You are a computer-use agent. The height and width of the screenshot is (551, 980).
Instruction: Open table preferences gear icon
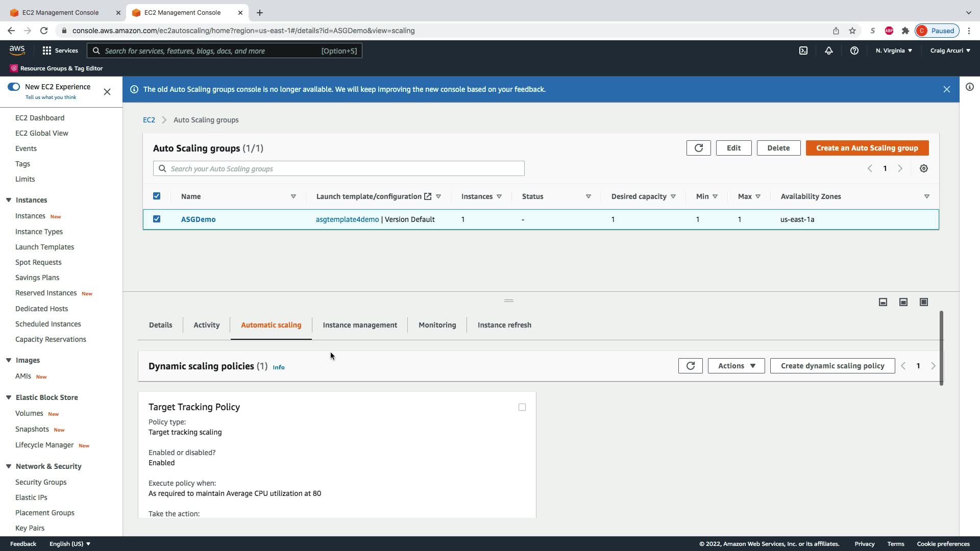(x=923, y=168)
